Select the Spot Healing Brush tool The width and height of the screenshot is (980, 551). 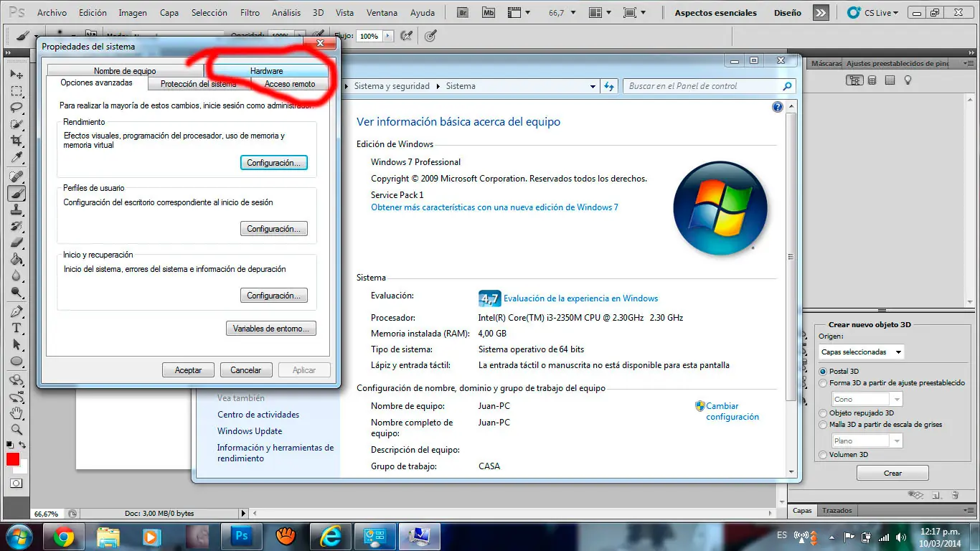tap(17, 176)
